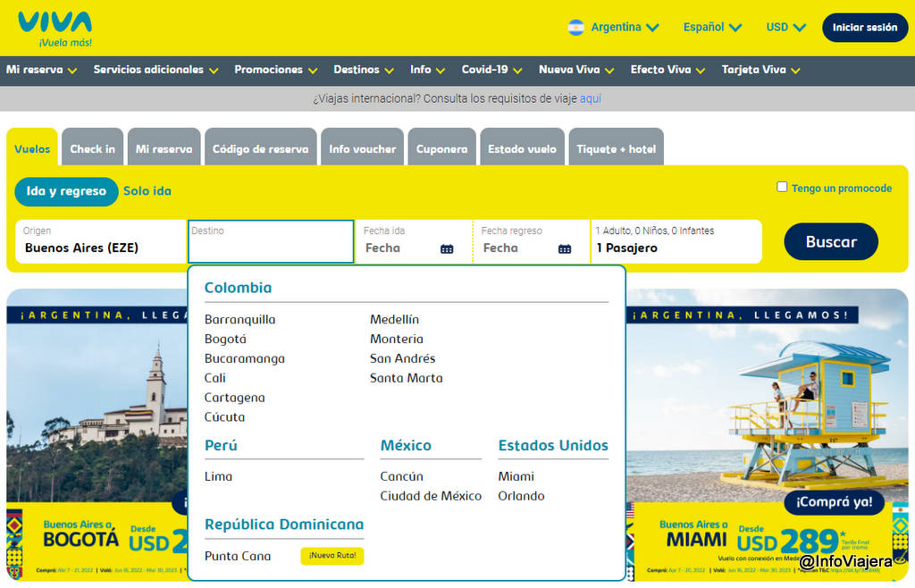Open the Fecha ida calendar icon

pyautogui.click(x=447, y=249)
